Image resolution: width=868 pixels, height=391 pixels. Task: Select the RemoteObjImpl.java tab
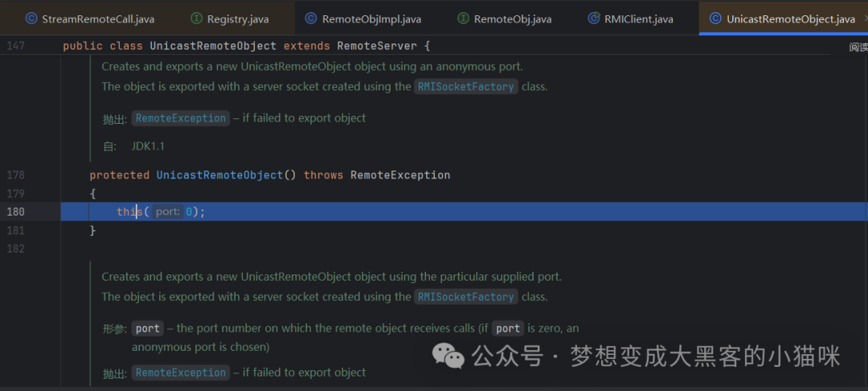362,19
